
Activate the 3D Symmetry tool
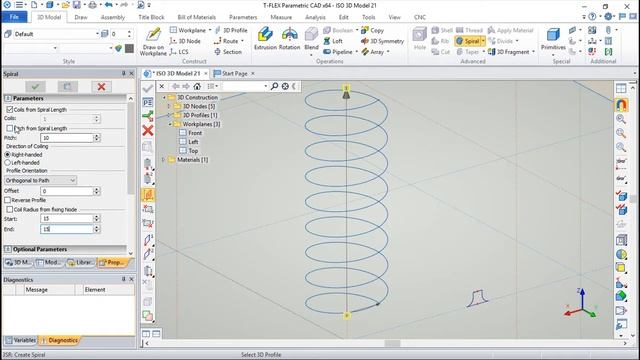[382, 41]
